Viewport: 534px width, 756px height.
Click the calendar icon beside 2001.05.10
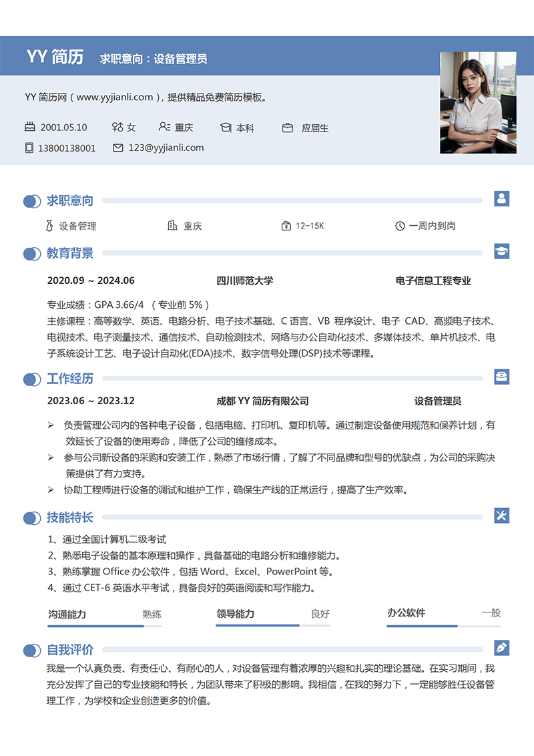point(29,127)
